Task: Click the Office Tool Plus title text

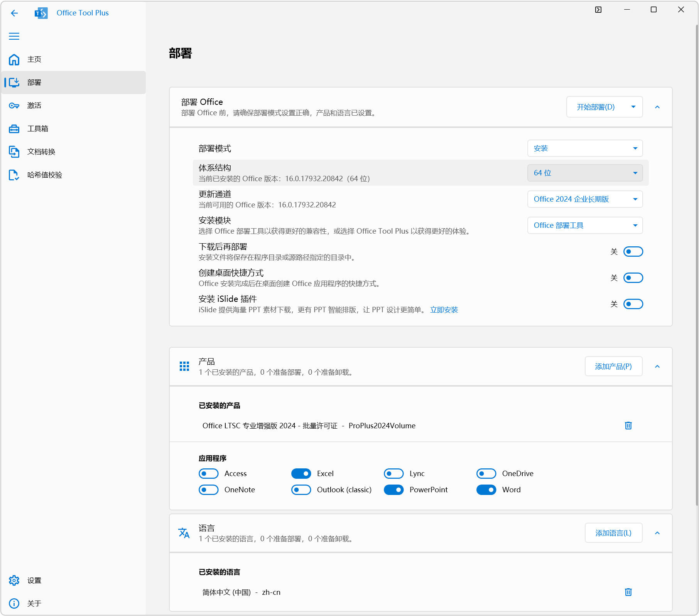Action: tap(83, 13)
